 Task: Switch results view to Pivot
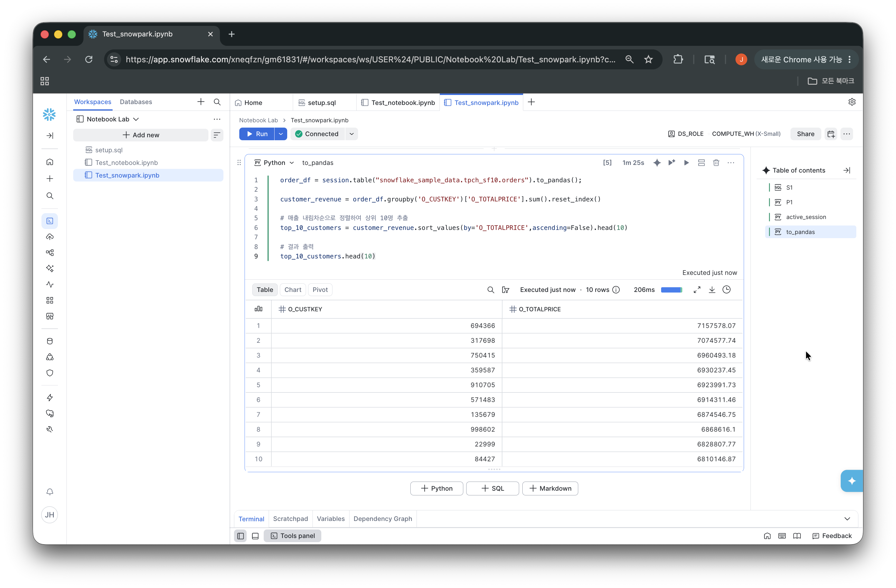320,290
